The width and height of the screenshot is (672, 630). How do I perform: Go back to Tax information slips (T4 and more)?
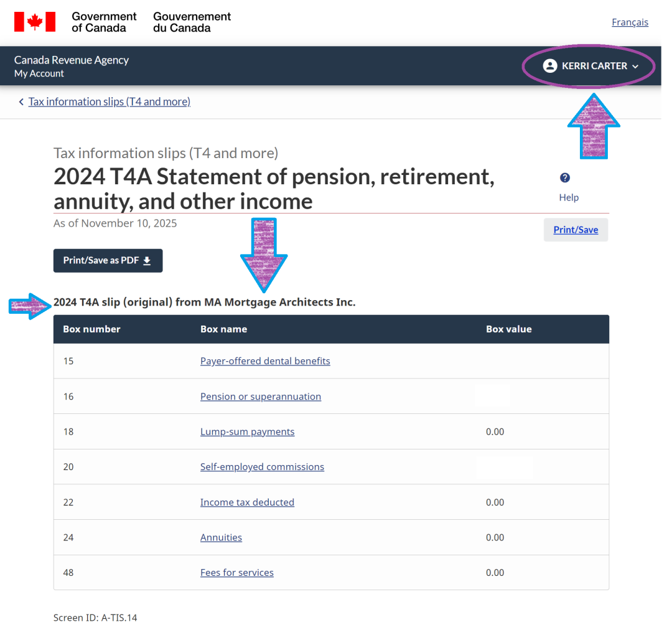110,101
